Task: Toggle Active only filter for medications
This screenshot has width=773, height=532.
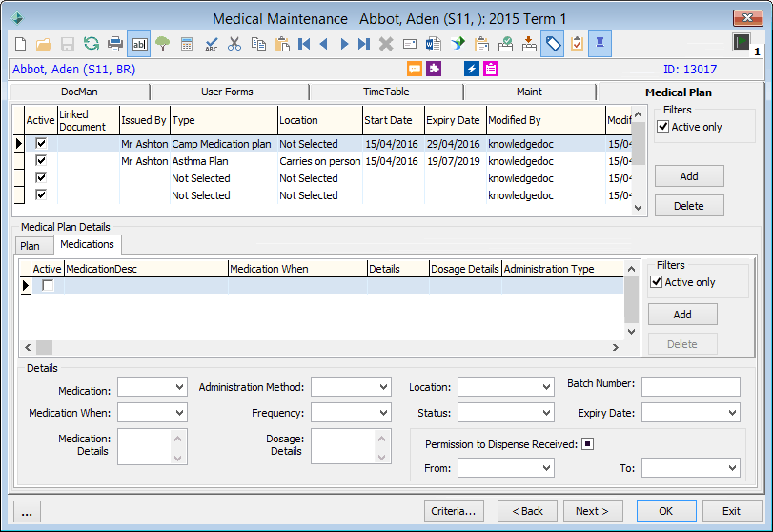Action: 656,282
